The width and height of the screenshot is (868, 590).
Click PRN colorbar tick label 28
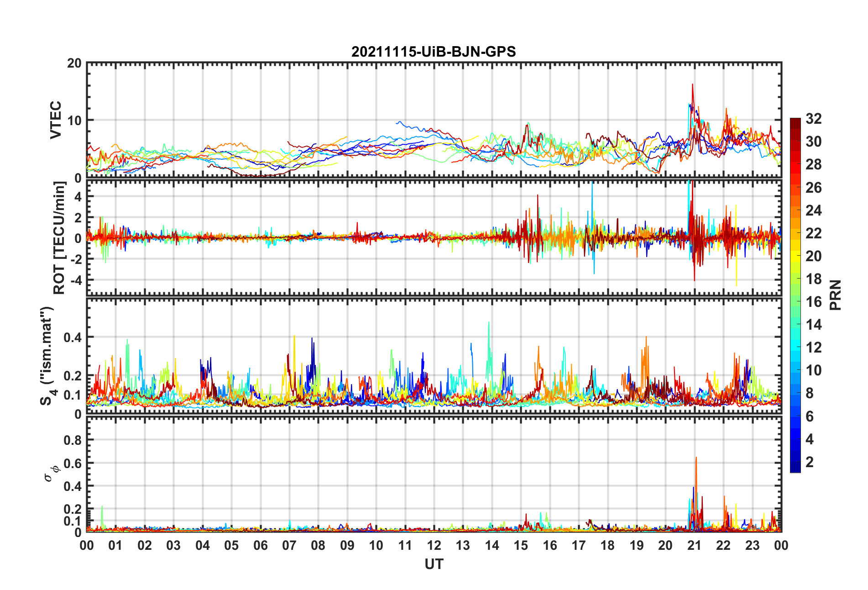tap(814, 164)
